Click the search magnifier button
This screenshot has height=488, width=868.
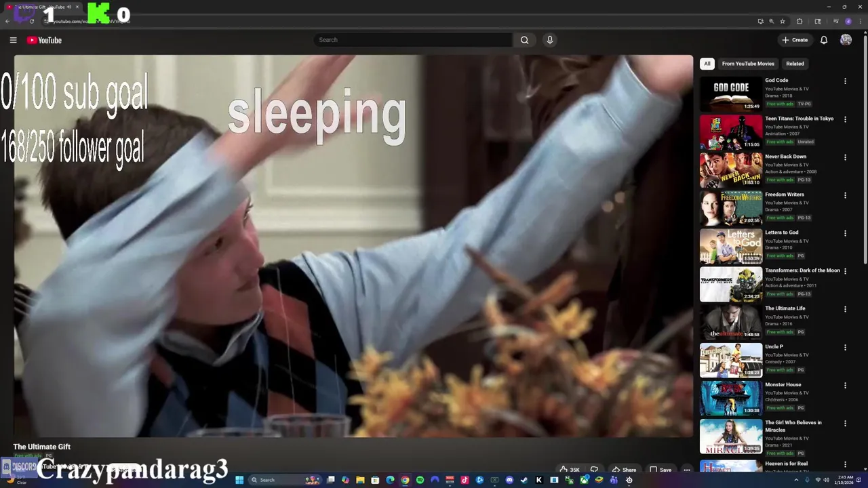pos(524,40)
